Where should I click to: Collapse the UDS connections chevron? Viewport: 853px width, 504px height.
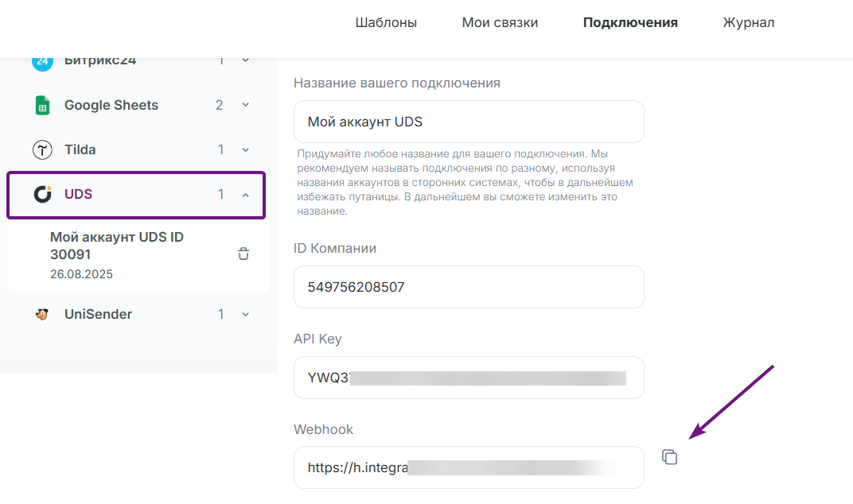pyautogui.click(x=245, y=195)
